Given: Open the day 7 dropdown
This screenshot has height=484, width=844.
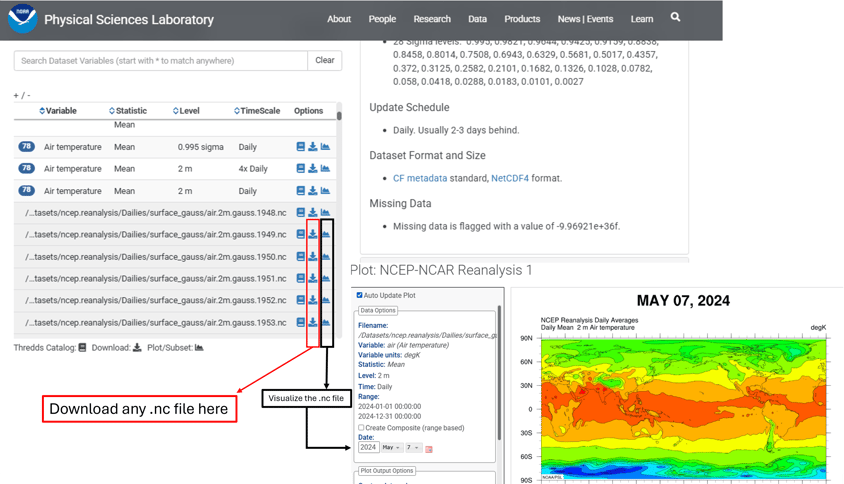Looking at the screenshot, I should 413,447.
